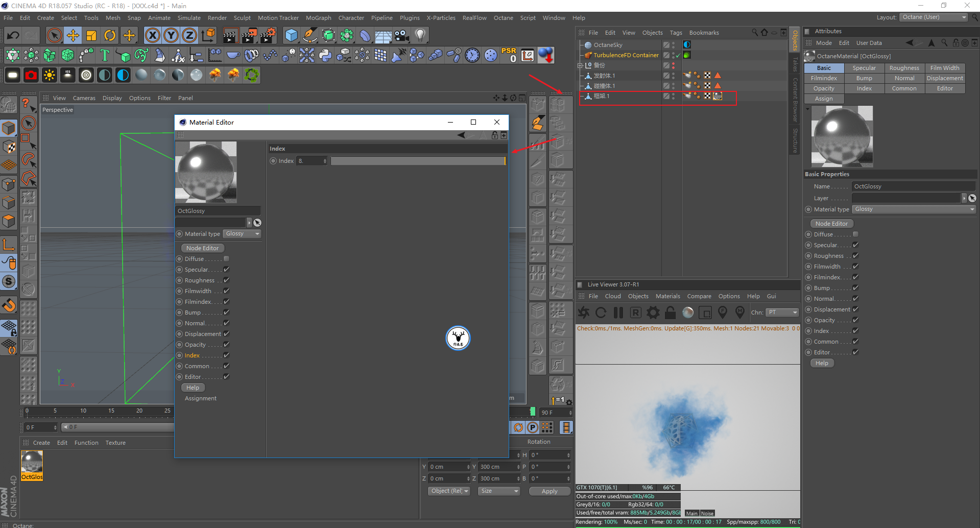Select the Move tool in top toolbar
980x528 pixels.
(x=73, y=35)
